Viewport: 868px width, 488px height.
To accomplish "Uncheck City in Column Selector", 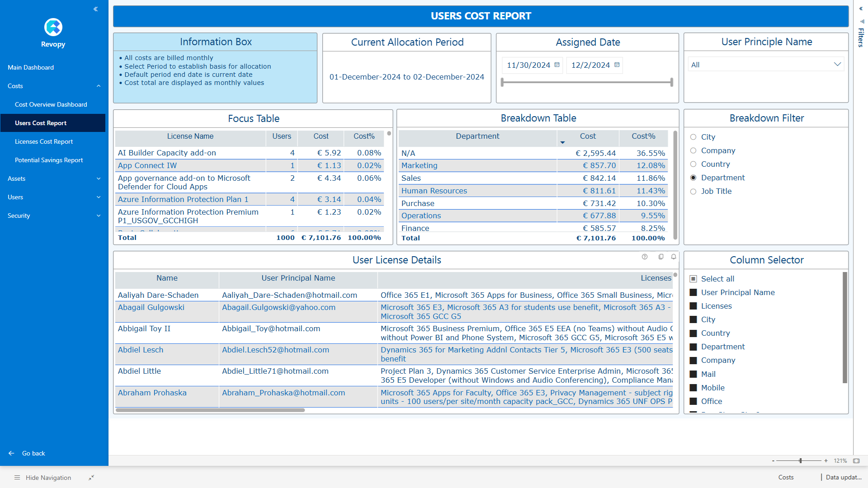I will (693, 319).
